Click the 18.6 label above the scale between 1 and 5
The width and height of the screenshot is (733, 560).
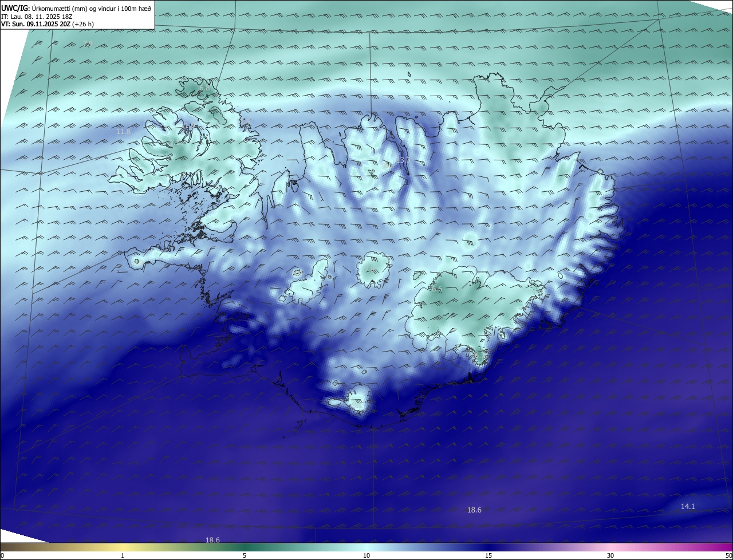click(x=212, y=540)
